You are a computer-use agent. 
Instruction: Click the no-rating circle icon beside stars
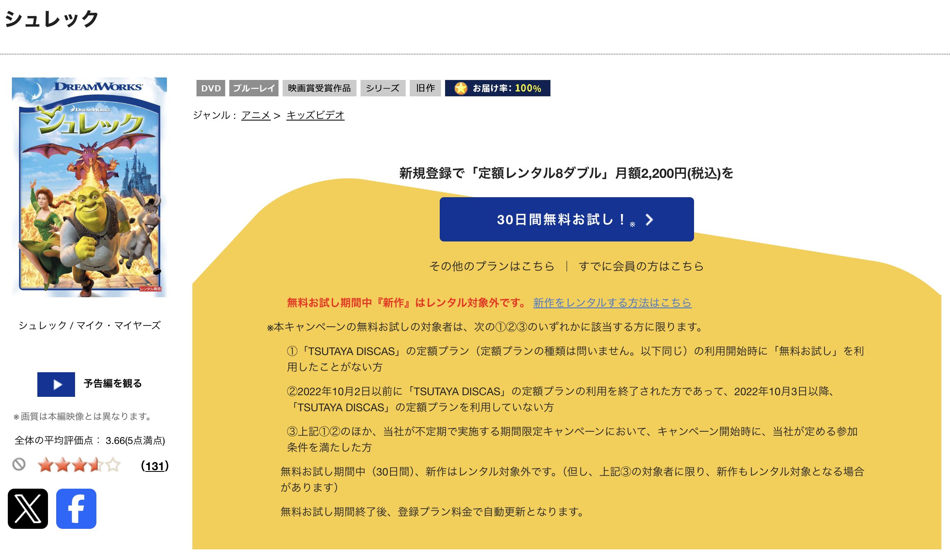(19, 464)
